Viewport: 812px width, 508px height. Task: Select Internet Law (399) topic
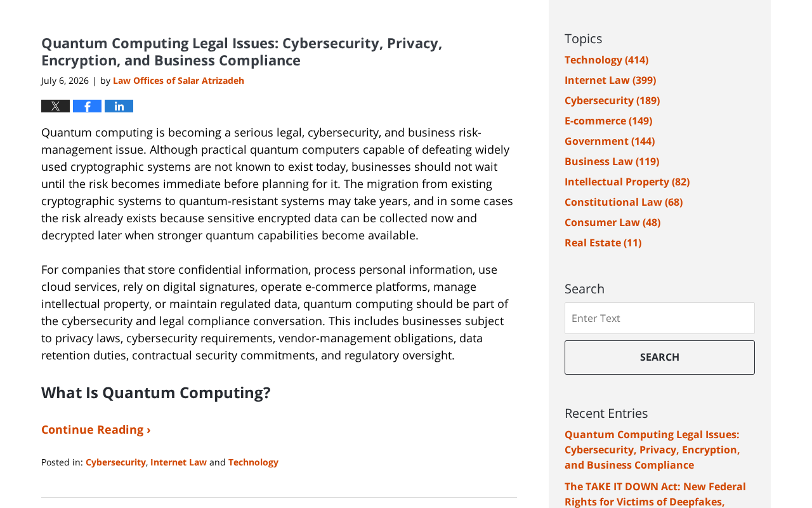(x=610, y=80)
